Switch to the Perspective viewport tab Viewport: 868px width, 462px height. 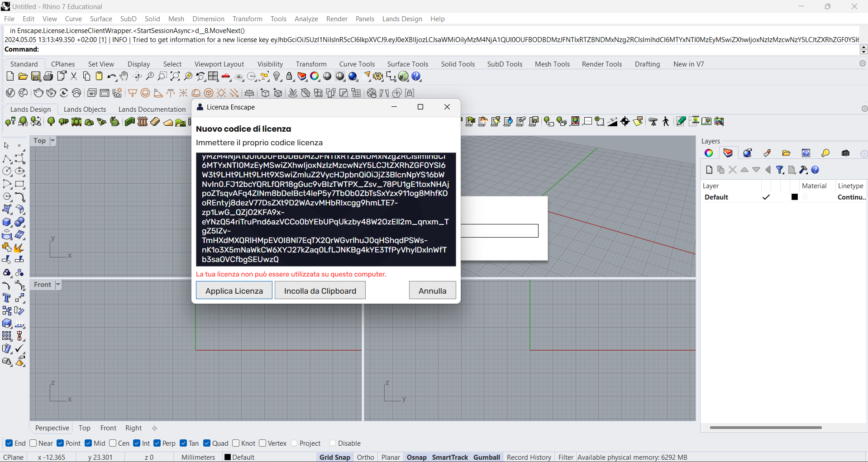(52, 428)
